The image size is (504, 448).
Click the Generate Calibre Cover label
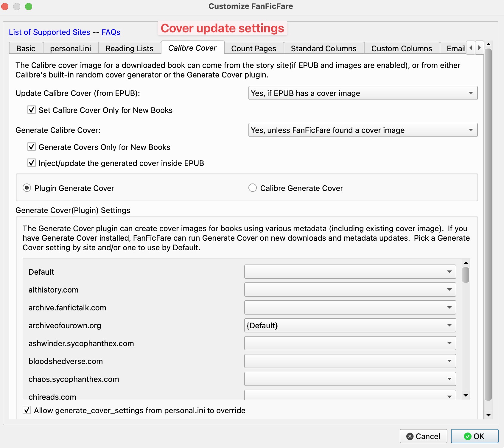pyautogui.click(x=58, y=130)
